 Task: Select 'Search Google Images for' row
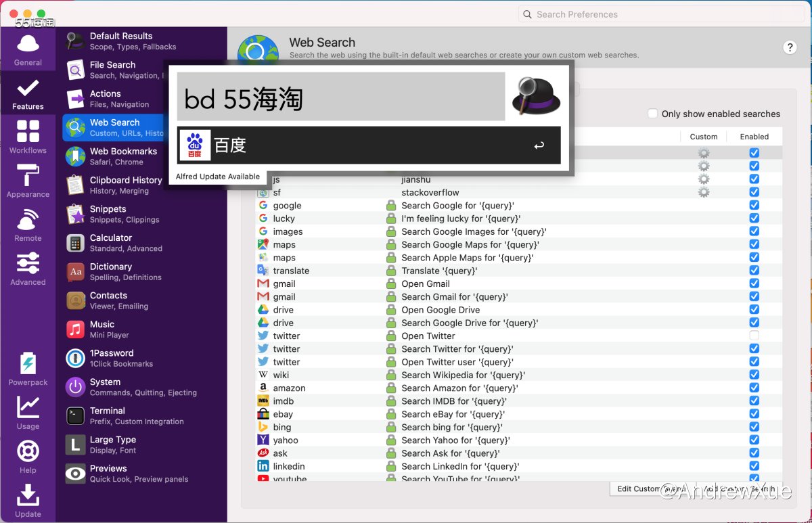click(518, 231)
